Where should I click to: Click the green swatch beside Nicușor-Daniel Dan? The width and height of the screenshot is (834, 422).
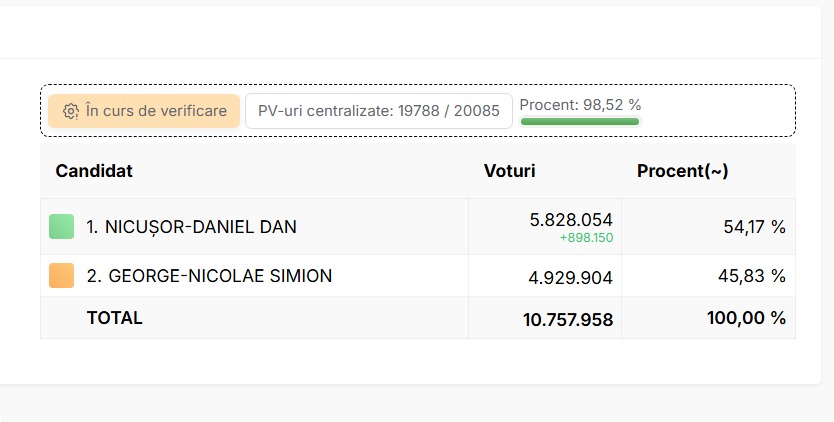[x=62, y=227]
